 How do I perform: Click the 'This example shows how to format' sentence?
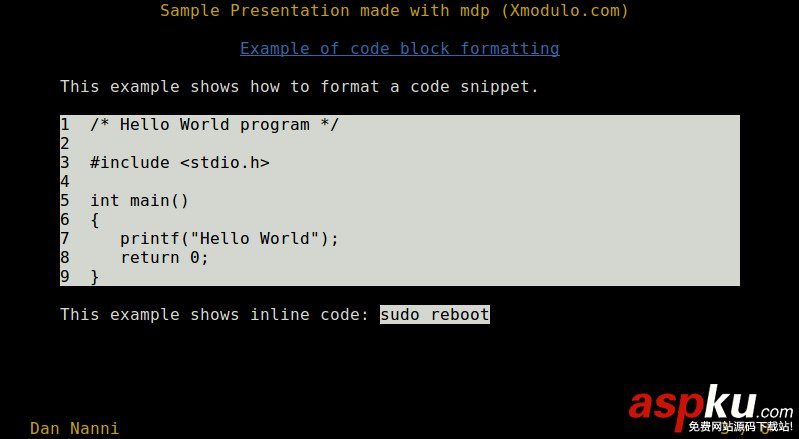tap(299, 87)
